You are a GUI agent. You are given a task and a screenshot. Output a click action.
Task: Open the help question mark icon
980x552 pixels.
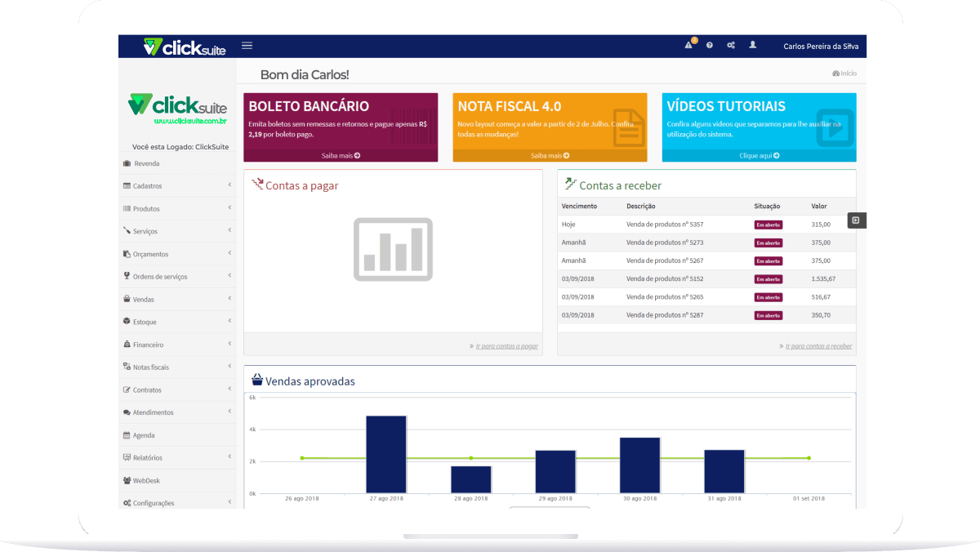710,46
